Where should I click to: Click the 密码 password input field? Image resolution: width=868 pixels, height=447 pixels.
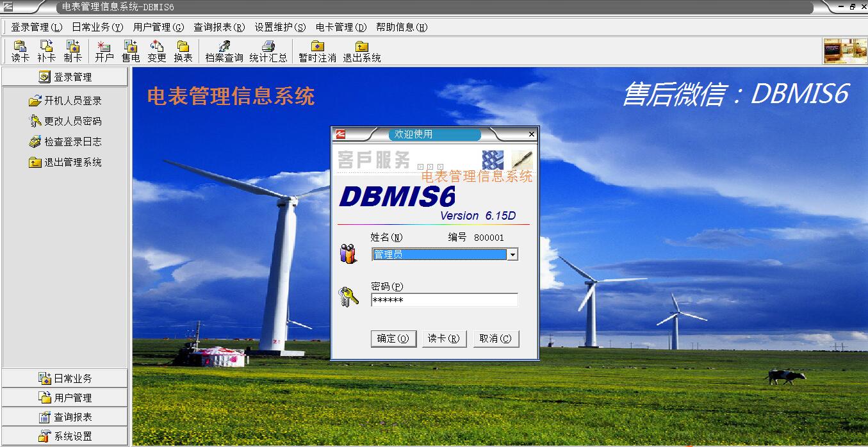tap(444, 300)
